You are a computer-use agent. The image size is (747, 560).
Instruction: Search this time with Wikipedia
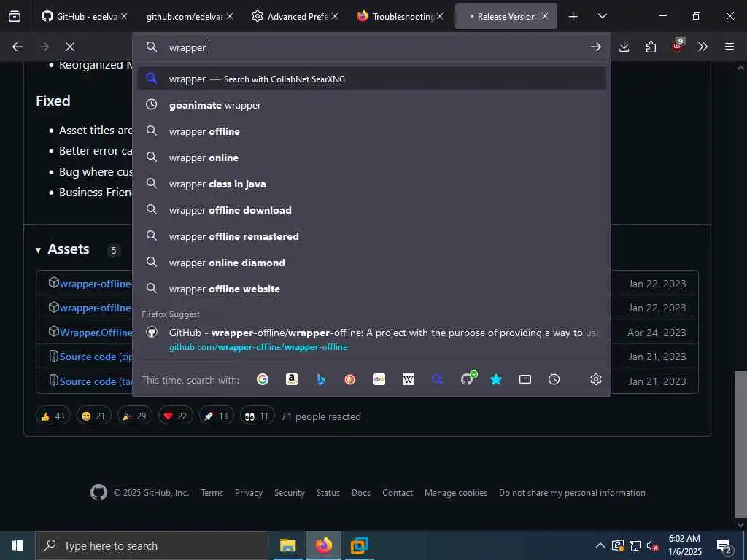tap(409, 379)
